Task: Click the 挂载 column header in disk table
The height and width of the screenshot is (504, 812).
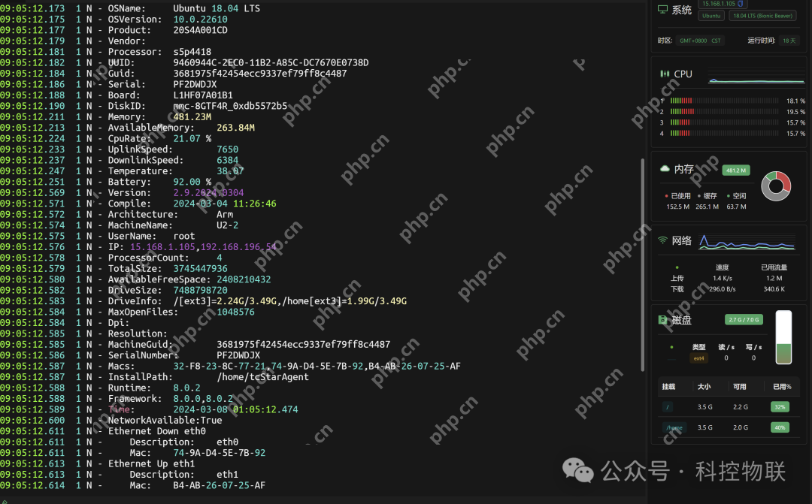Action: pyautogui.click(x=668, y=387)
